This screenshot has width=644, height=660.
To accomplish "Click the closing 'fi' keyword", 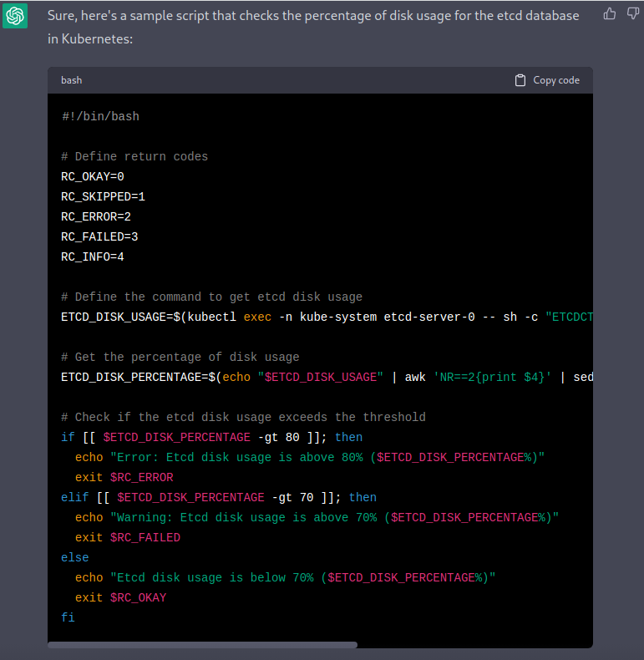I will click(68, 617).
